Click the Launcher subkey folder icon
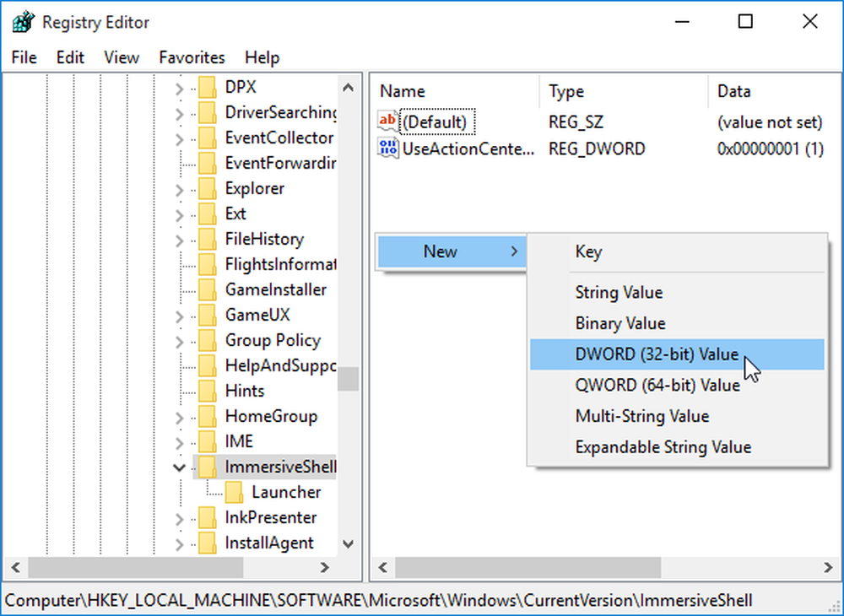844x616 pixels. pyautogui.click(x=234, y=492)
